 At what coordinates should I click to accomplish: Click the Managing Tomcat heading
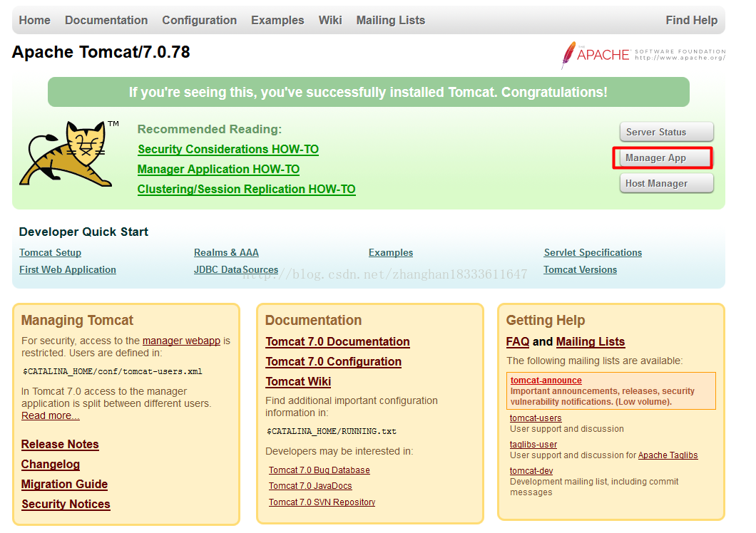(77, 321)
